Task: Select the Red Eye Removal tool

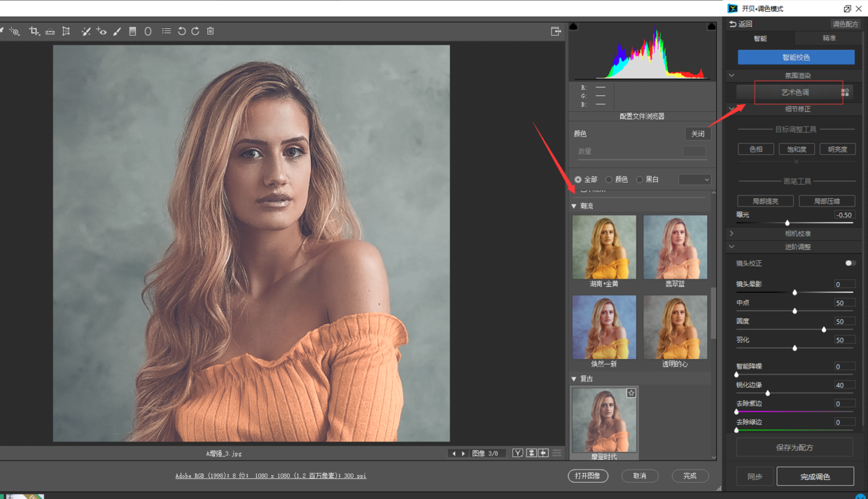Action: [101, 31]
